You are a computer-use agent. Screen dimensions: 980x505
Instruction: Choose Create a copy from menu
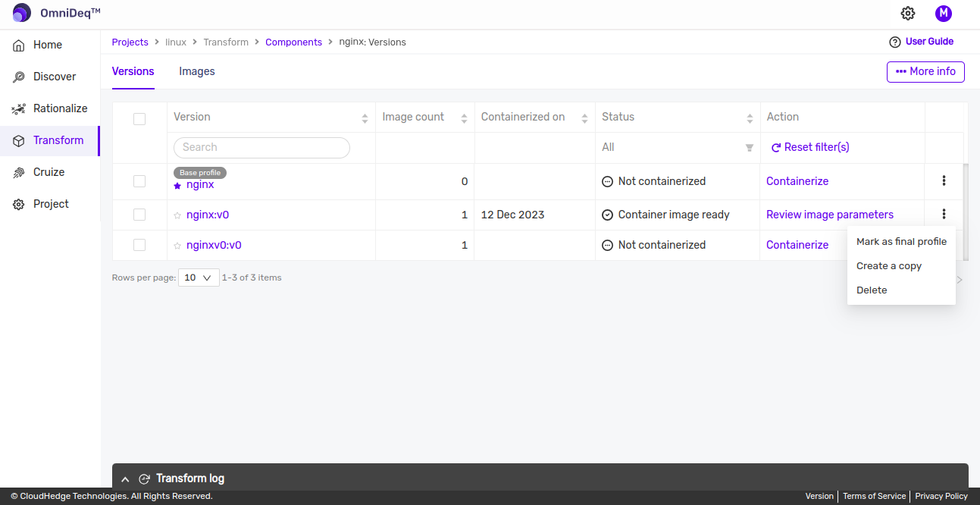[x=901, y=265]
